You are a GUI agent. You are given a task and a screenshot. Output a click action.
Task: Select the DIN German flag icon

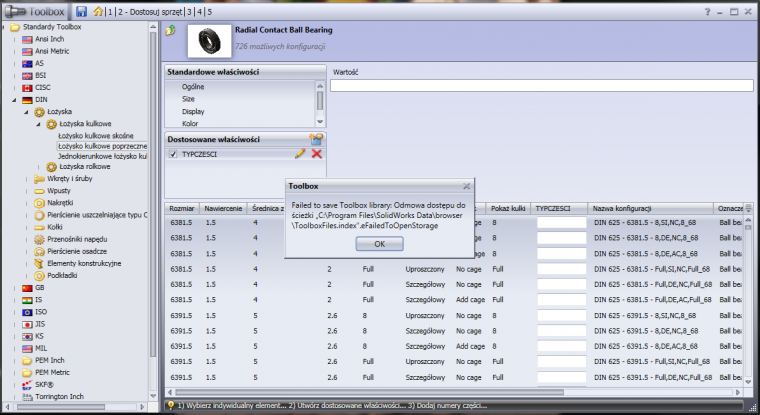click(x=27, y=100)
